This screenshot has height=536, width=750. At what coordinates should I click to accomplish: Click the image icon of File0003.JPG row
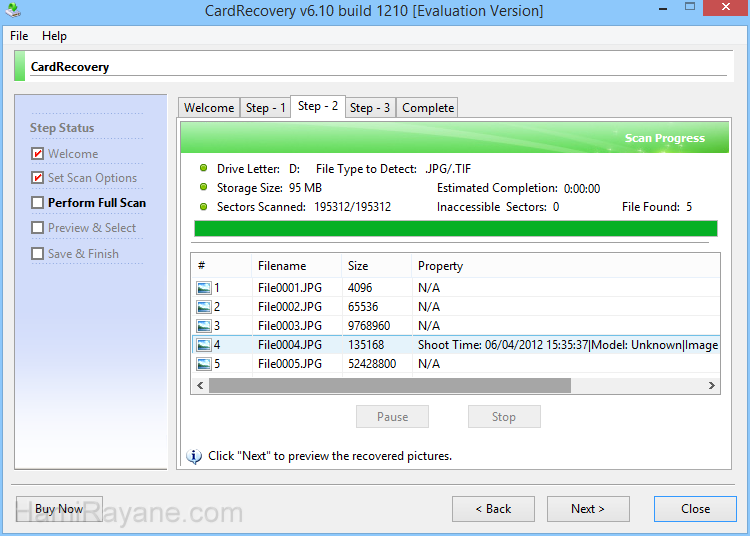204,326
